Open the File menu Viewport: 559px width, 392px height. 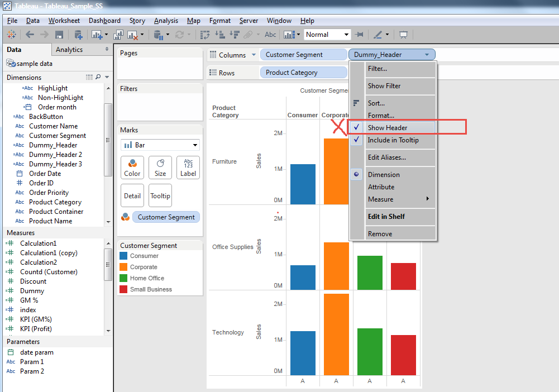12,21
